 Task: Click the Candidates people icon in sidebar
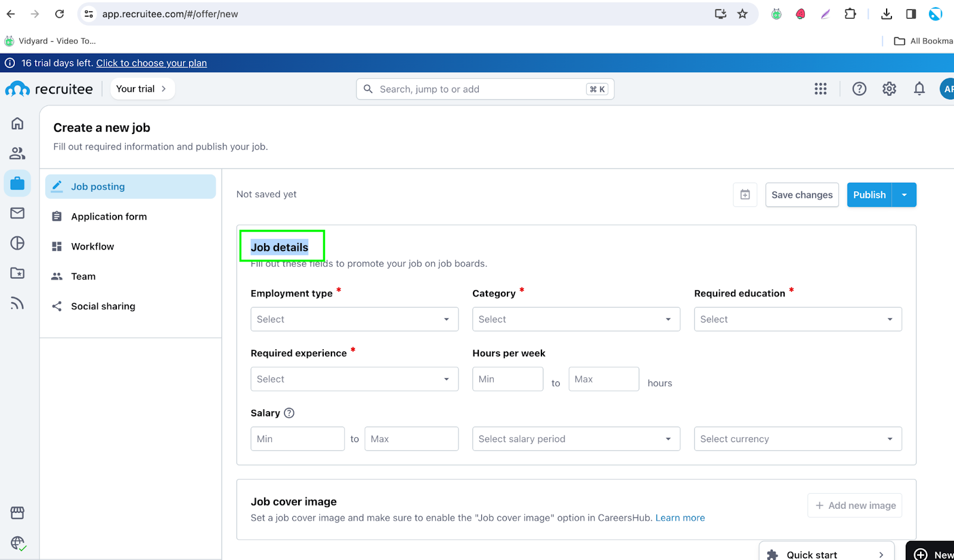tap(17, 153)
